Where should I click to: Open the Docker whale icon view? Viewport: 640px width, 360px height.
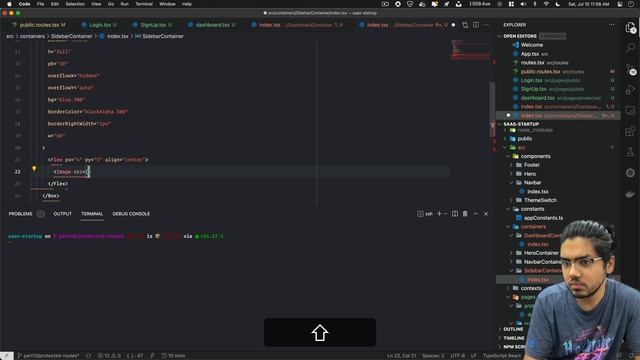pos(630,193)
